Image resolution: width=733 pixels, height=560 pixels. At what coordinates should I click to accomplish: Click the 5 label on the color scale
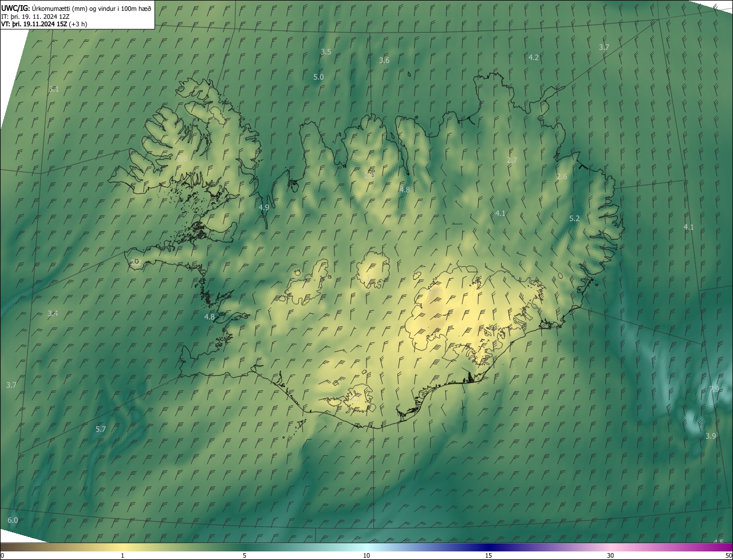pos(245,555)
